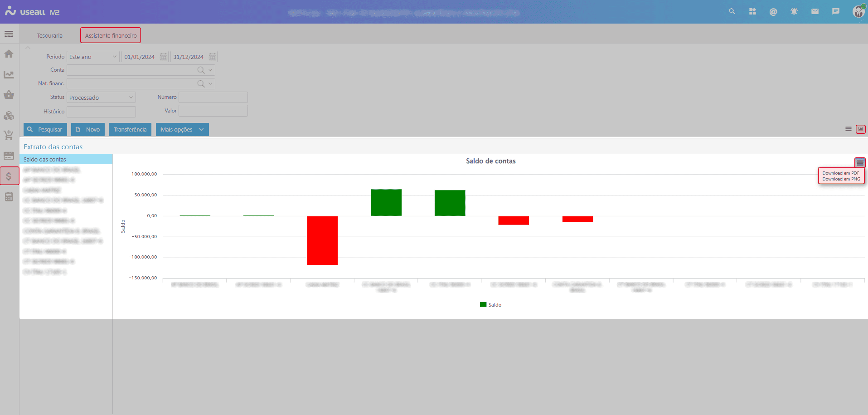The image size is (868, 415).
Task: Expand the Mais opções dropdown button
Action: [x=182, y=130]
